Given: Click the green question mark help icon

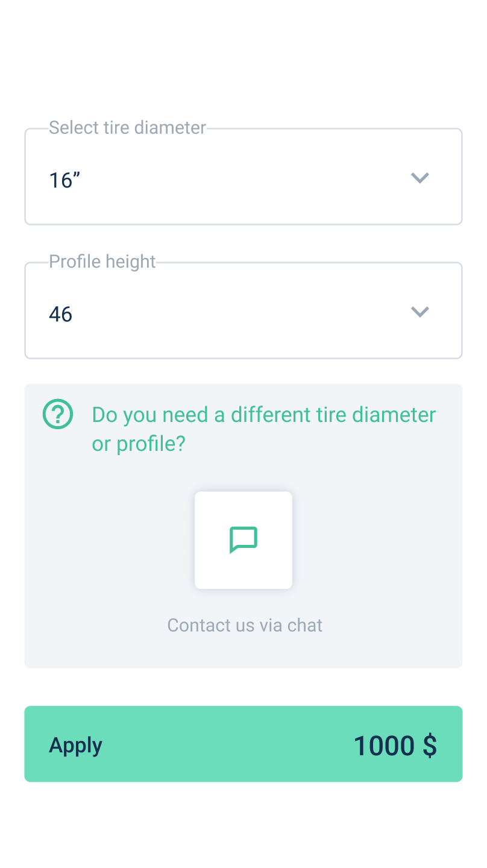Looking at the screenshot, I should tap(58, 414).
